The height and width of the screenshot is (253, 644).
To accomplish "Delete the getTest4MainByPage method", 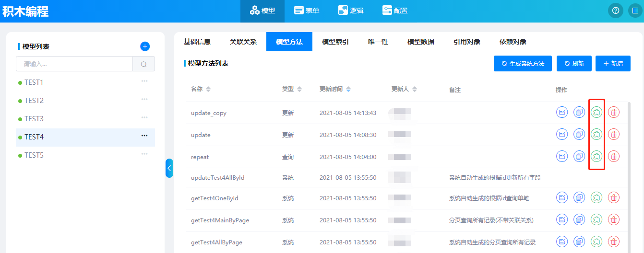I will (614, 219).
